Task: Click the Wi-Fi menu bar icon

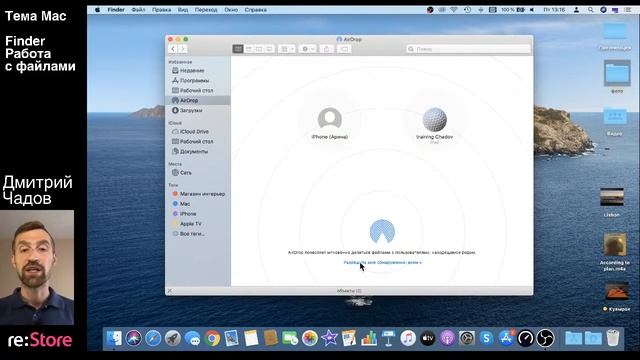Action: point(454,10)
